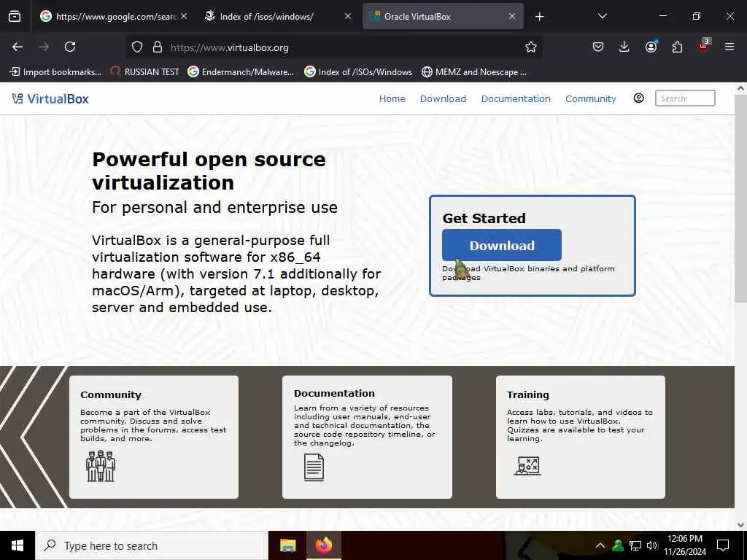
Task: Open the Extensions puzzle icon
Action: pyautogui.click(x=677, y=47)
